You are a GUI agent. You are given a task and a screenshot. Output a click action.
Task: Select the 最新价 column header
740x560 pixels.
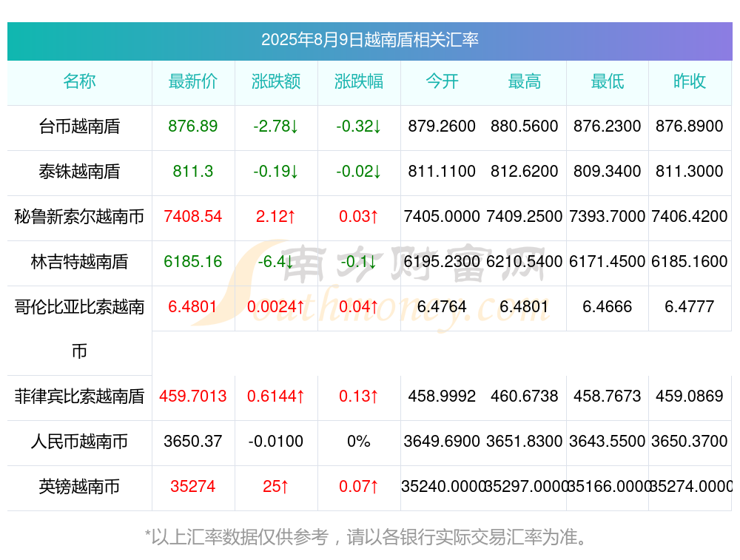click(x=193, y=81)
